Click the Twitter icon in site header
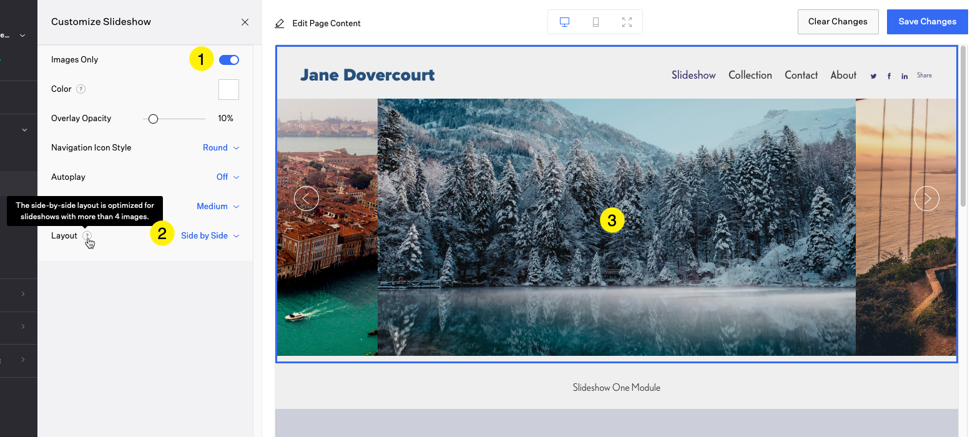 873,76
